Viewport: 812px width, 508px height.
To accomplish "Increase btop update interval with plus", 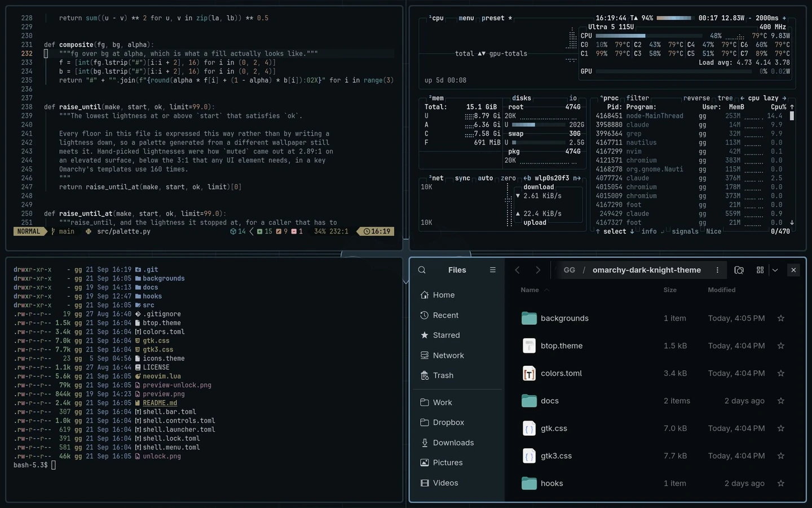I will 784,18.
